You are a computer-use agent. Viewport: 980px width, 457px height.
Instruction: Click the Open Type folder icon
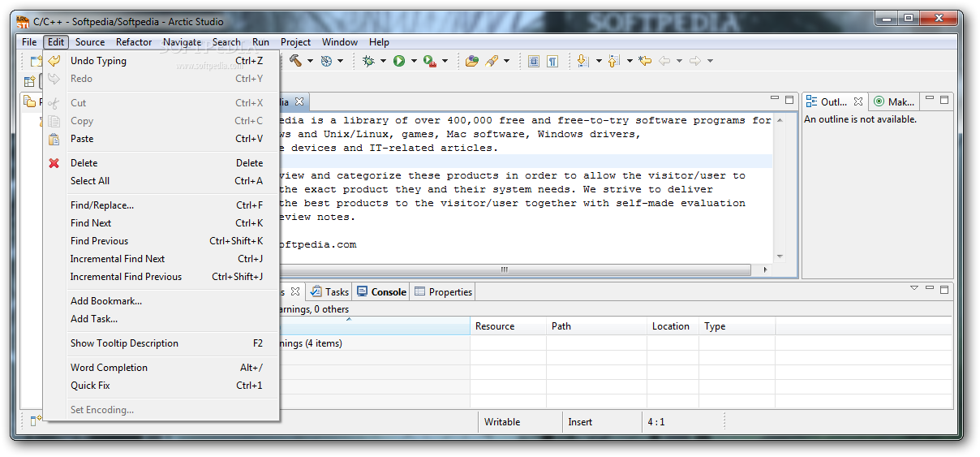(x=471, y=61)
